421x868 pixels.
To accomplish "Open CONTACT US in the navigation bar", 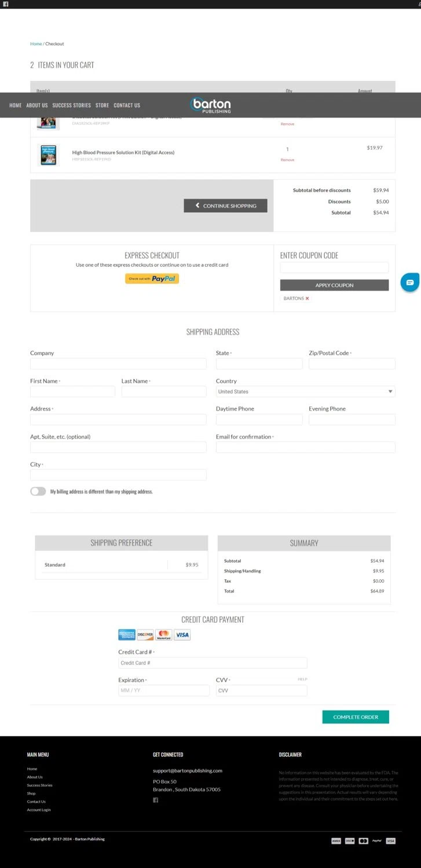I will point(127,105).
